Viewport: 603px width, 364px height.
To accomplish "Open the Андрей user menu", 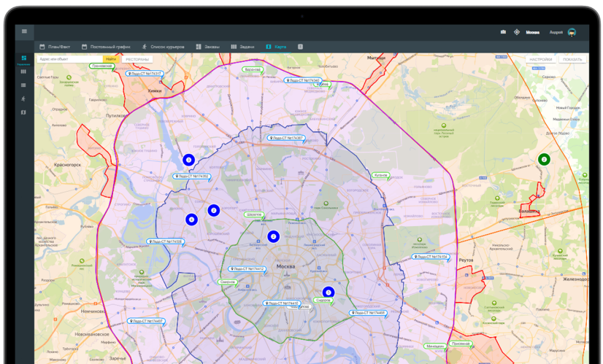I will click(x=556, y=32).
